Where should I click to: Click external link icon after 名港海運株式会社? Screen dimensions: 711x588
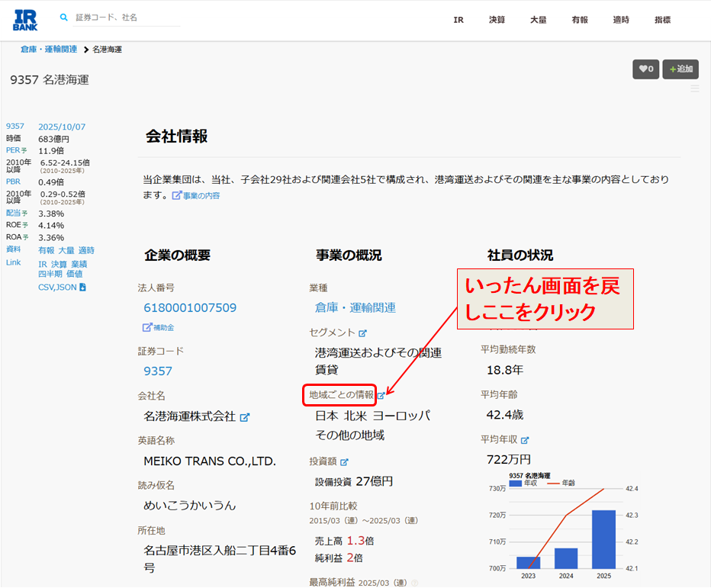coord(245,417)
